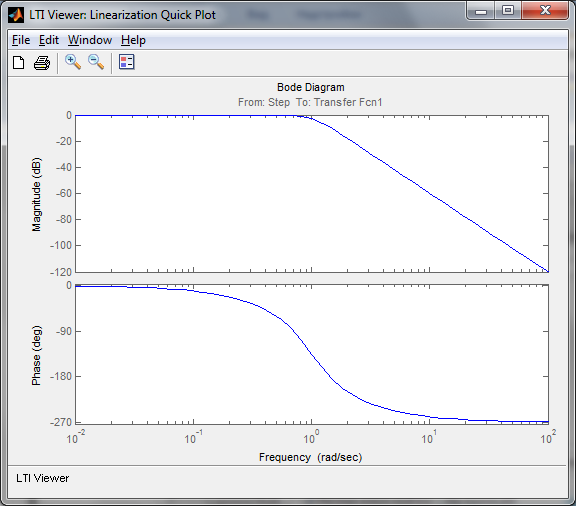
Task: Click the New Viewer blank page icon
Action: coord(18,63)
